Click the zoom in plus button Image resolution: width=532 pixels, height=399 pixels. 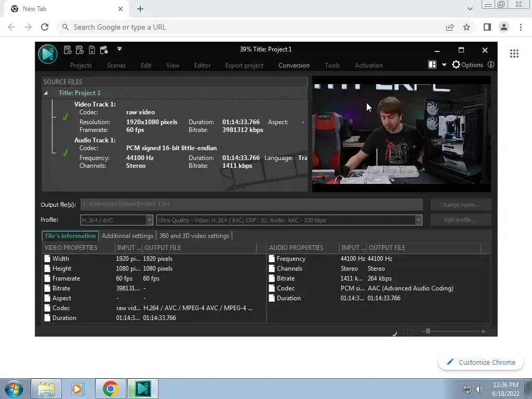[x=483, y=331]
